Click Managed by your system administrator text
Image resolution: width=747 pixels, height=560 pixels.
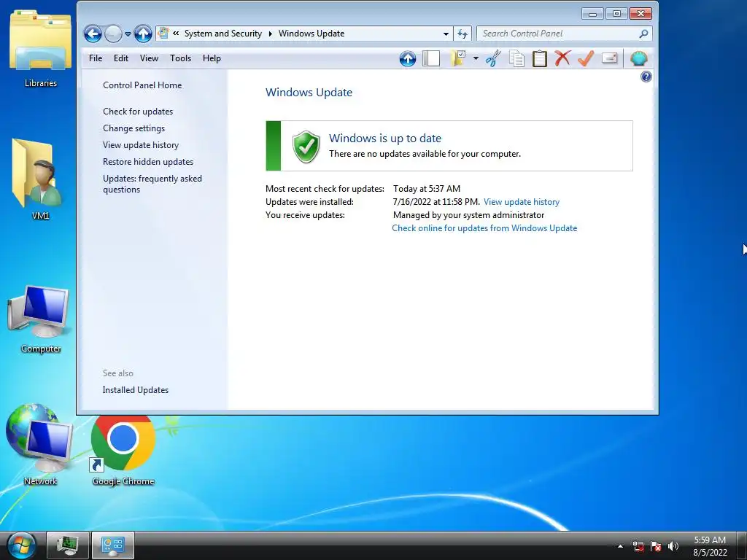(469, 215)
